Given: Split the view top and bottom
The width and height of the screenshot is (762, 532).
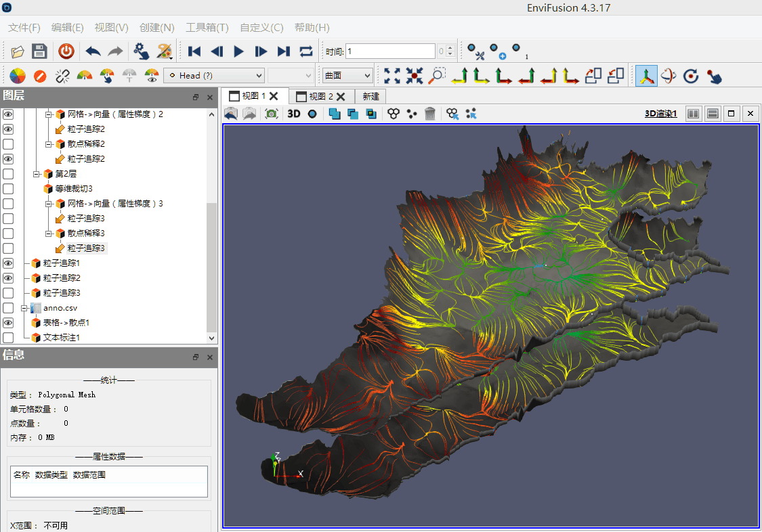Looking at the screenshot, I should pyautogui.click(x=713, y=114).
